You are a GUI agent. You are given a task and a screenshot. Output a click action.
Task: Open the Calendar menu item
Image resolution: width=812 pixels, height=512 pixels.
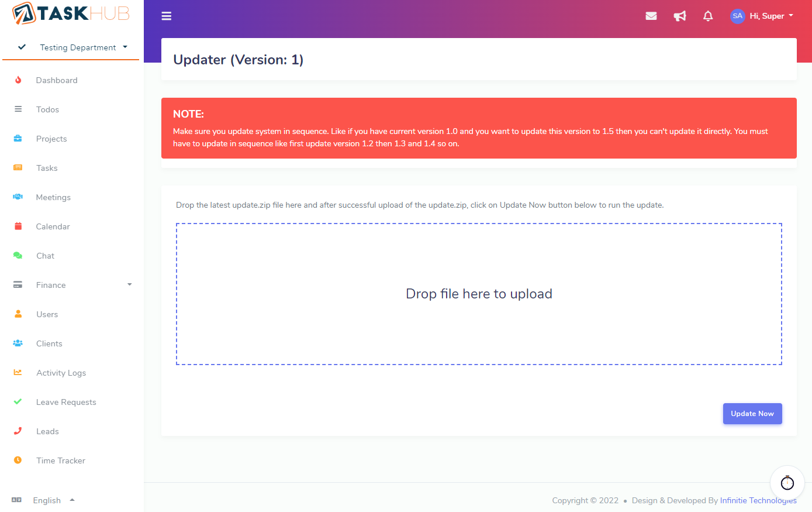point(53,226)
